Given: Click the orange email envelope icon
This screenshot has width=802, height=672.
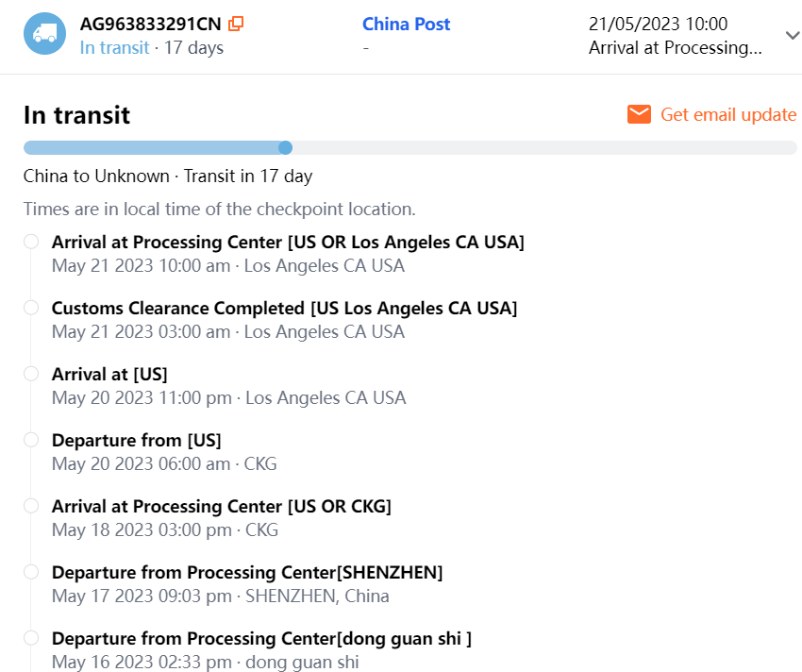Looking at the screenshot, I should point(639,114).
